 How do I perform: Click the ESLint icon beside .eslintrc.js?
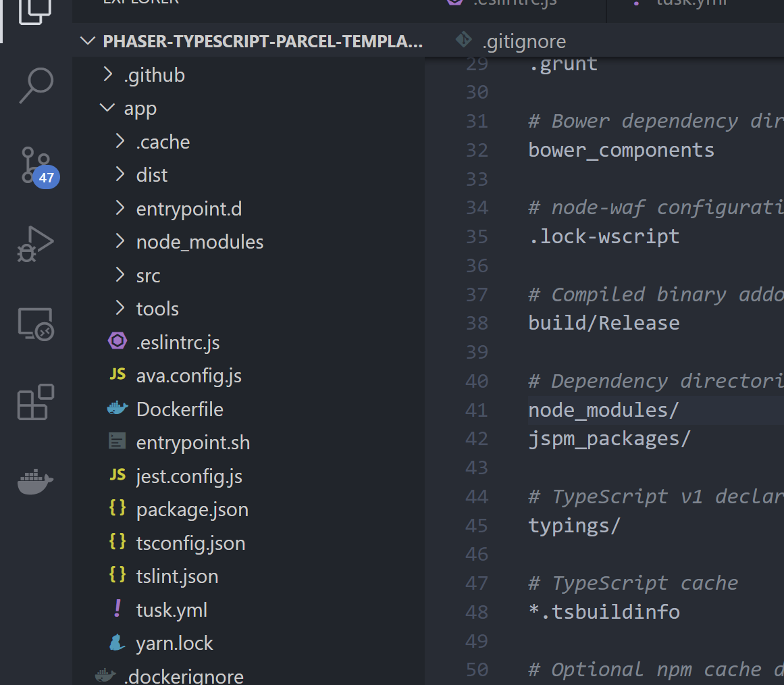(x=117, y=342)
